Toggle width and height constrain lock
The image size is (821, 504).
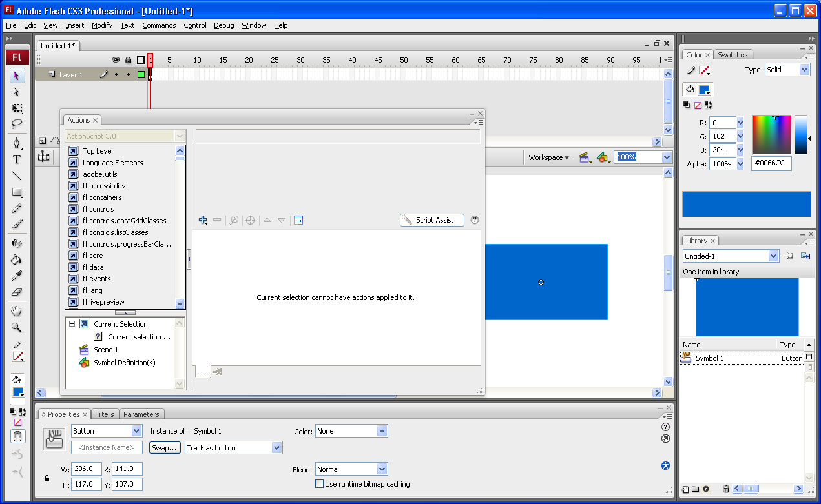47,478
